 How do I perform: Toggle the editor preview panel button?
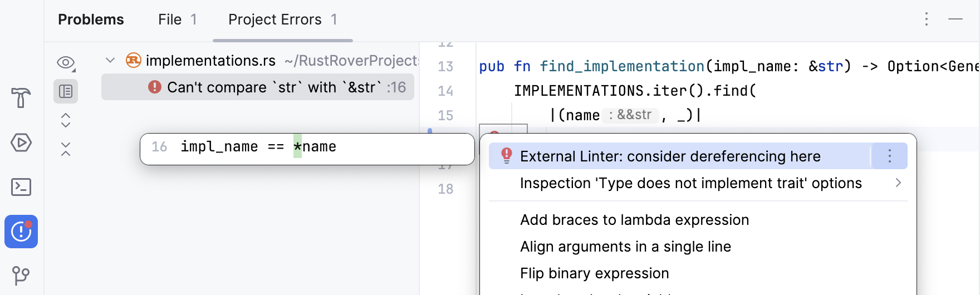66,91
